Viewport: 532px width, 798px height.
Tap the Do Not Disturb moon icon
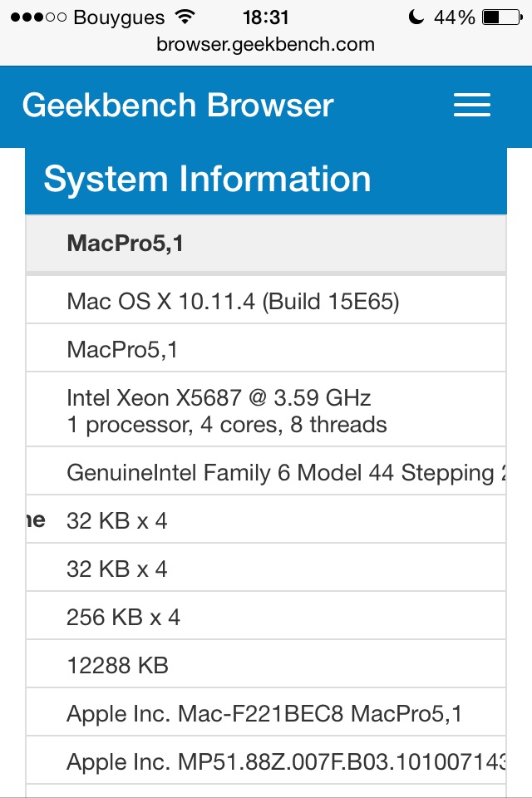418,17
